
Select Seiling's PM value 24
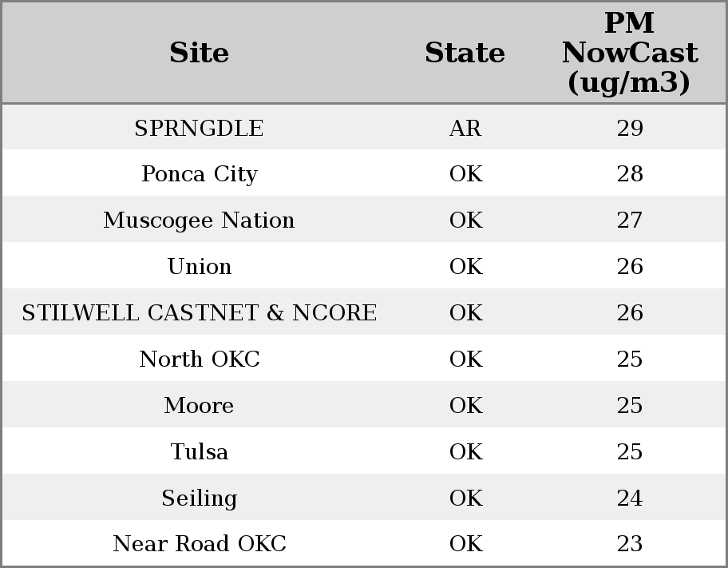(x=630, y=498)
